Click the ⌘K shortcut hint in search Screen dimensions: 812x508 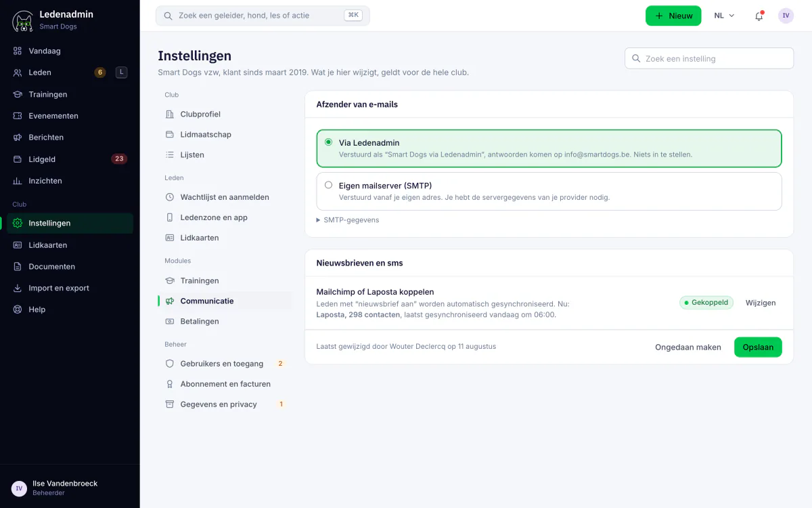353,16
